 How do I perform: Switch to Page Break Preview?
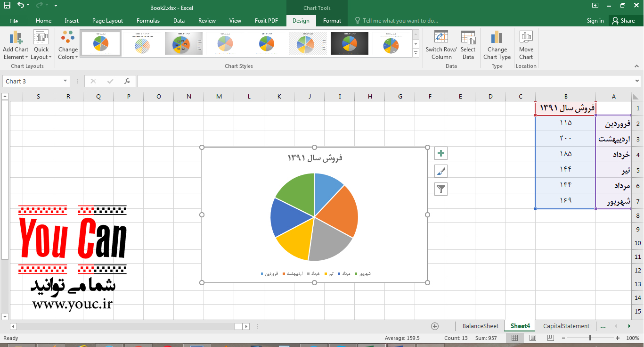pyautogui.click(x=550, y=338)
